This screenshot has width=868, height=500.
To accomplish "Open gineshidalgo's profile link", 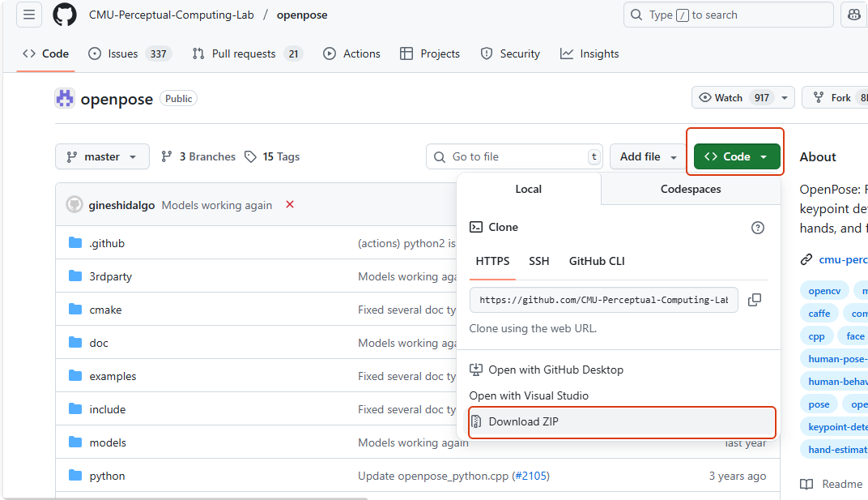I will (x=121, y=205).
